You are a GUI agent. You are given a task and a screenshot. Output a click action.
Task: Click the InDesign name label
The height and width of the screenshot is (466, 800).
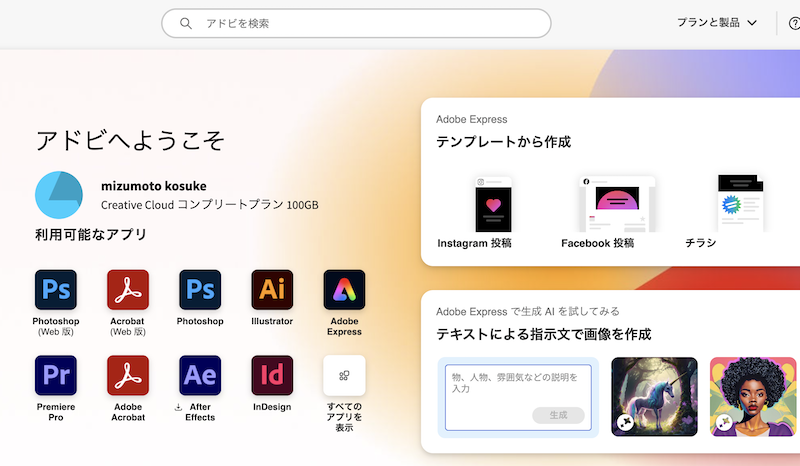tap(272, 407)
